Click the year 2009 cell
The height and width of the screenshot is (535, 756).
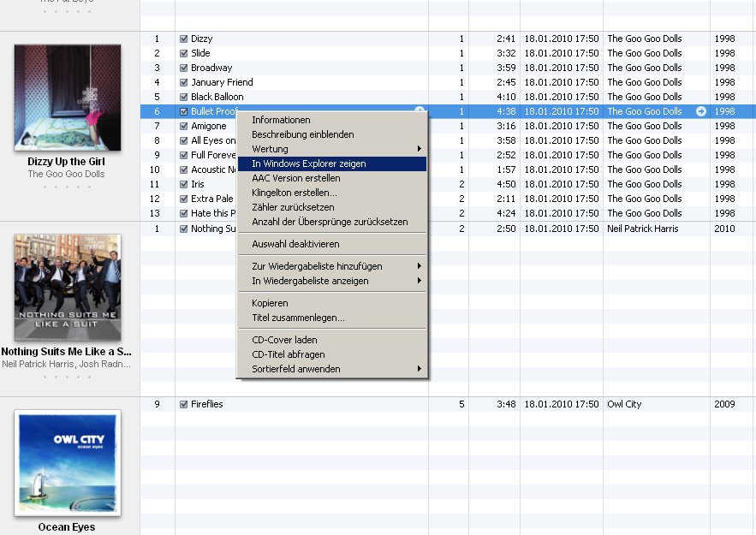pyautogui.click(x=724, y=404)
